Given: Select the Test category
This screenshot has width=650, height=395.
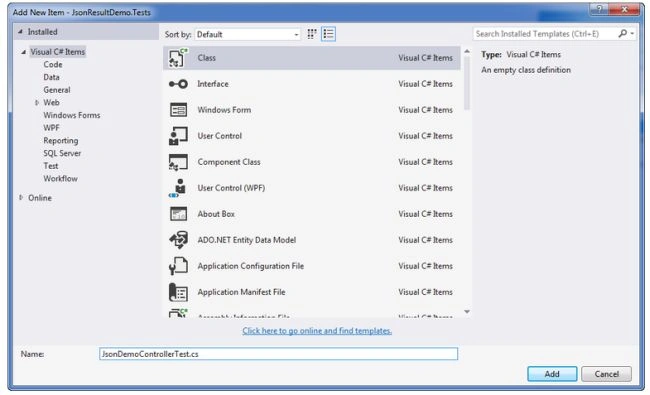Looking at the screenshot, I should coord(51,166).
